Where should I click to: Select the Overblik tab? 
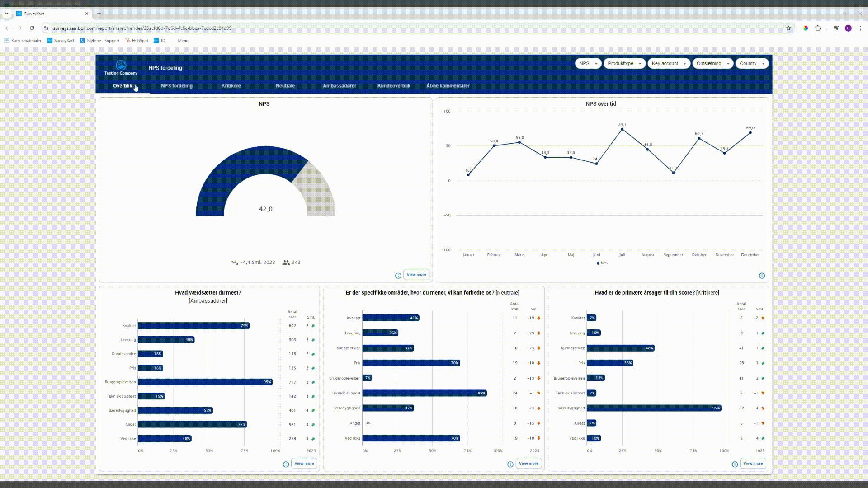coord(123,86)
